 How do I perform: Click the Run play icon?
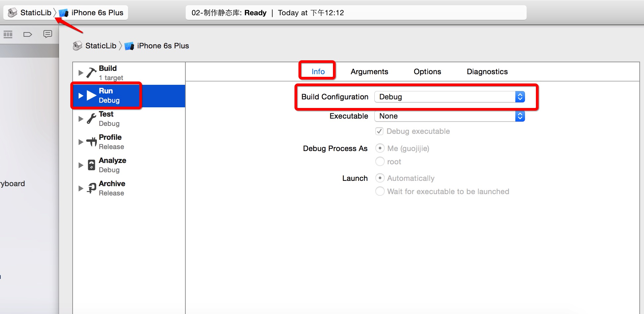coord(92,96)
